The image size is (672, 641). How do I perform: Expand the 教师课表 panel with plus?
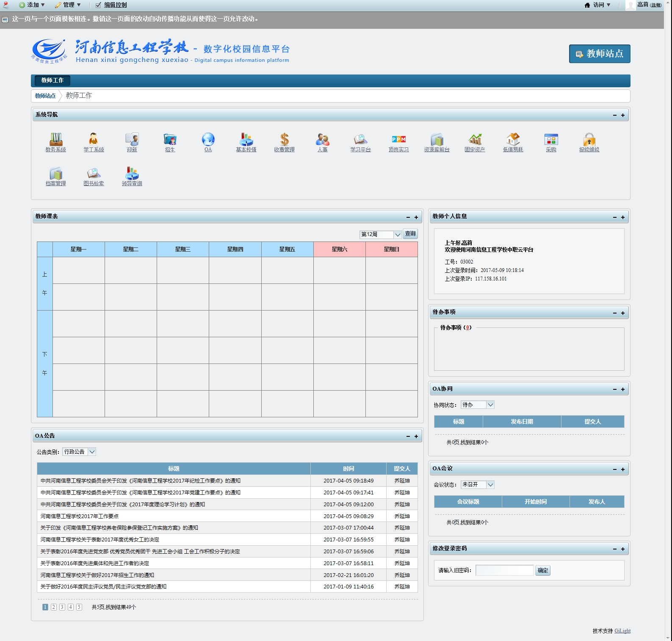pyautogui.click(x=416, y=217)
